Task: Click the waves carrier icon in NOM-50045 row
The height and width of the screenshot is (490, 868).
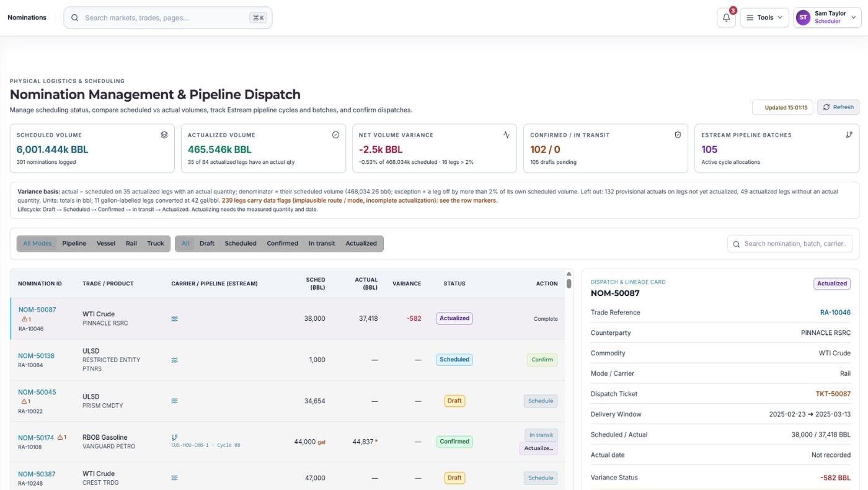Action: (175, 401)
